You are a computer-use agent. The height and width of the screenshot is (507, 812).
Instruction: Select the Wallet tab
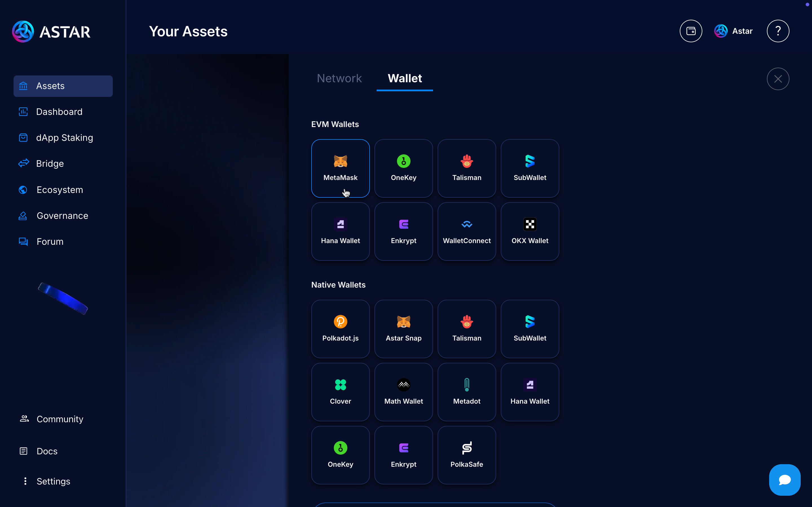click(x=405, y=79)
